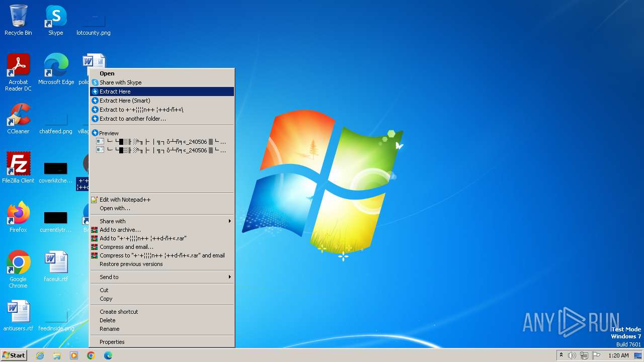Click network icon in system tray
The height and width of the screenshot is (362, 644).
coord(584,355)
